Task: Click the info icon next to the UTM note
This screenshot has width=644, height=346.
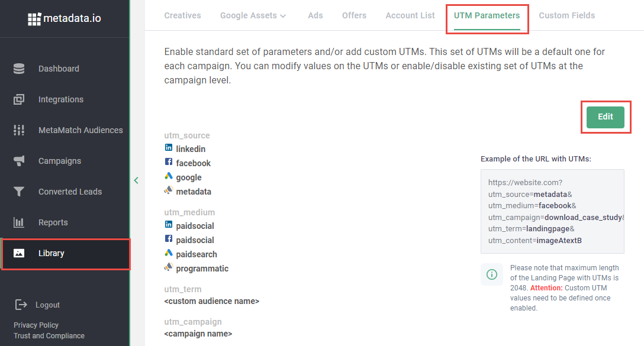Action: [492, 274]
